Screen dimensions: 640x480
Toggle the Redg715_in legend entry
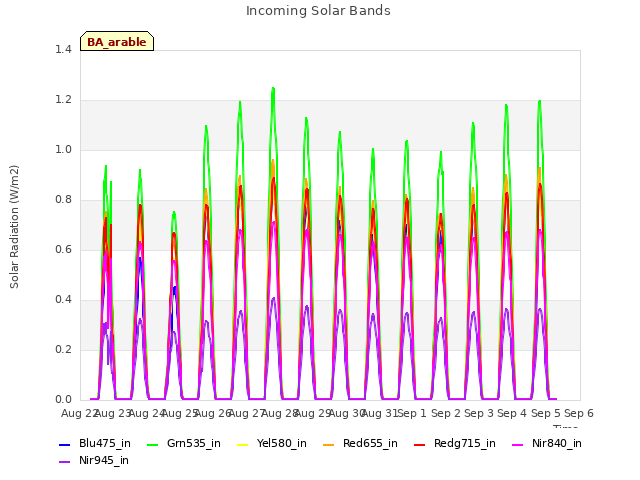point(455,444)
